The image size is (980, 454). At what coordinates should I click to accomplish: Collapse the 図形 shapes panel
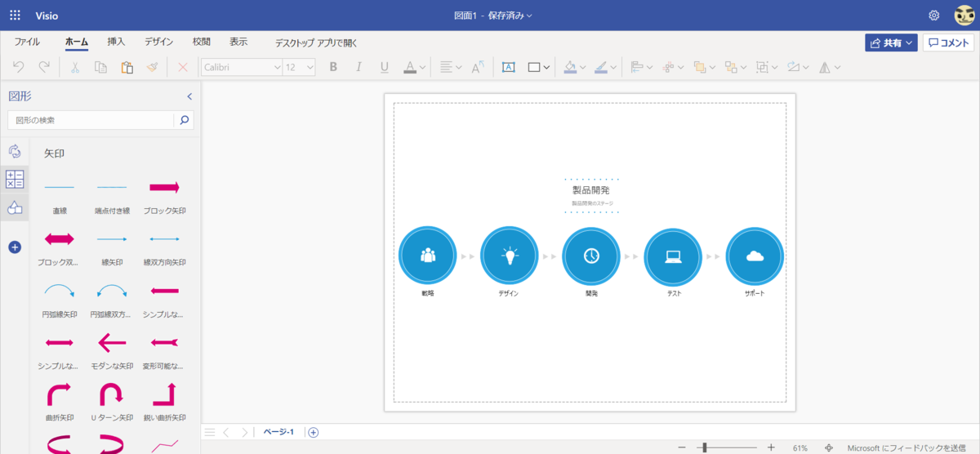(x=189, y=96)
